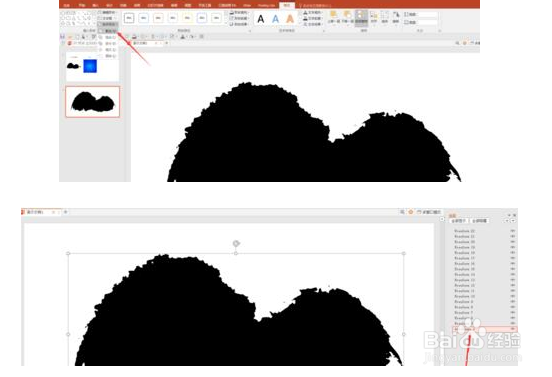Expand the Text Fill dropdown
The height and width of the screenshot is (377, 552).
tap(313, 12)
